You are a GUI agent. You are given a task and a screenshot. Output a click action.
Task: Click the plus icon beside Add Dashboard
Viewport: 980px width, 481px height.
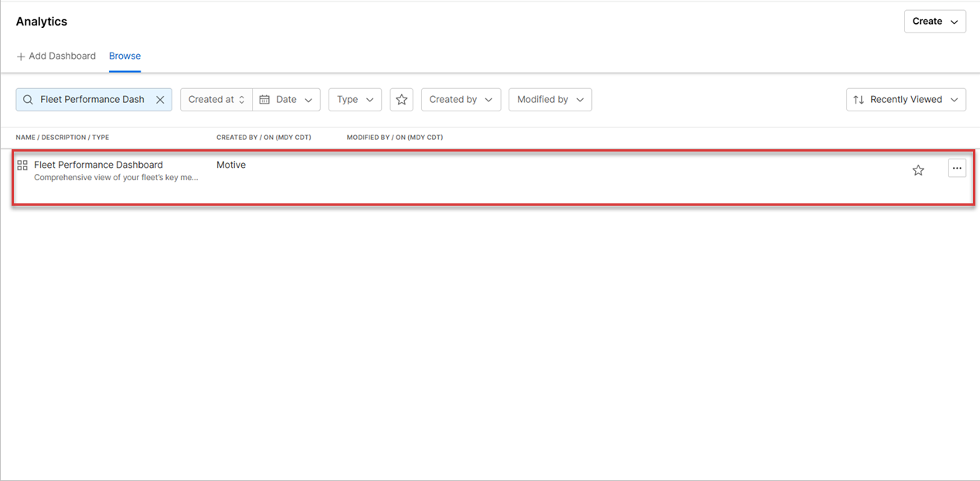point(19,56)
